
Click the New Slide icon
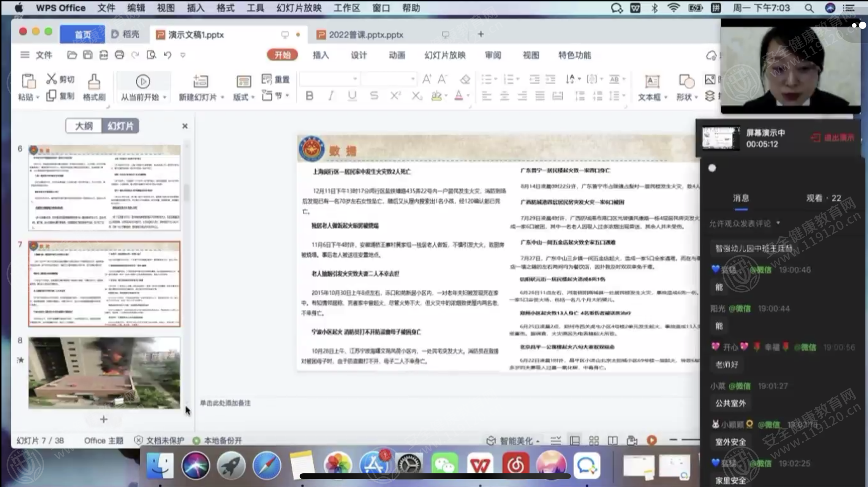click(x=201, y=81)
